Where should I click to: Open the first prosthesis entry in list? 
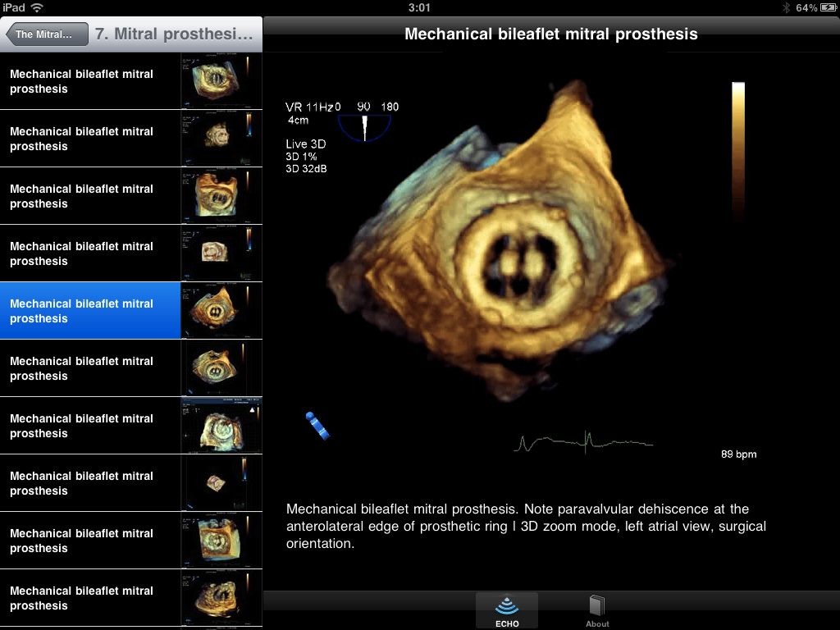90,81
